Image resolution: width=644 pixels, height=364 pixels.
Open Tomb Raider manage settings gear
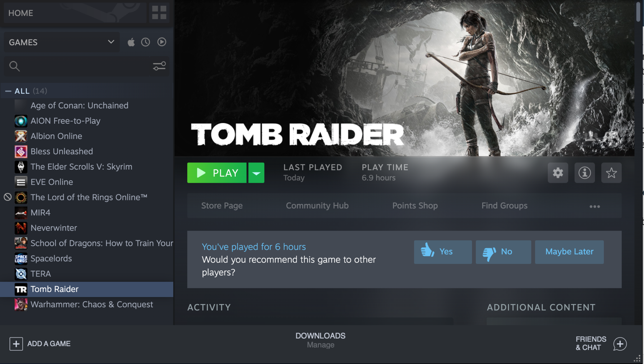coord(558,173)
